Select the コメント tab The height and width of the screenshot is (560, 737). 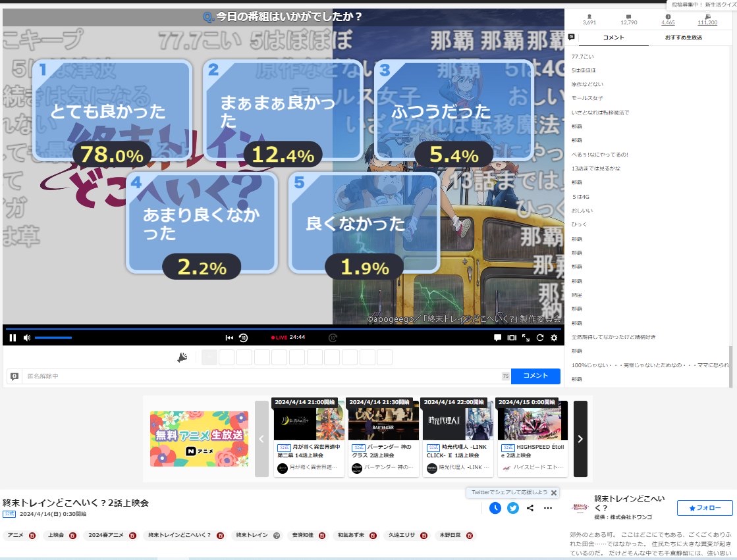click(613, 38)
